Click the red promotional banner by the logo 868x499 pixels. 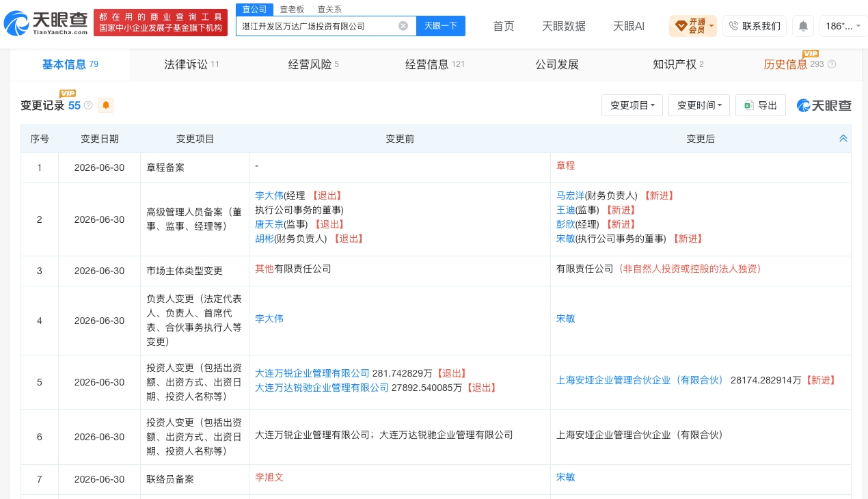161,23
